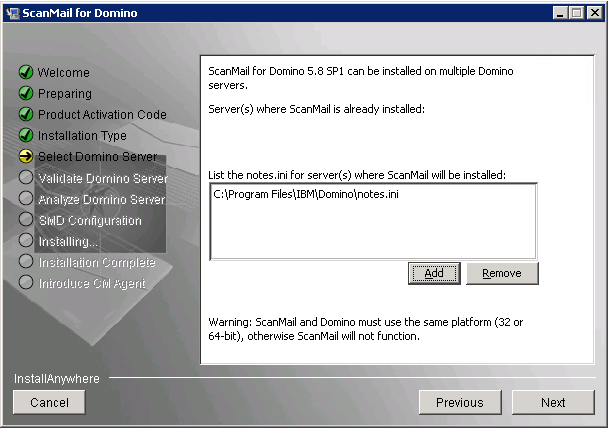Click the Welcome step label

tap(64, 72)
